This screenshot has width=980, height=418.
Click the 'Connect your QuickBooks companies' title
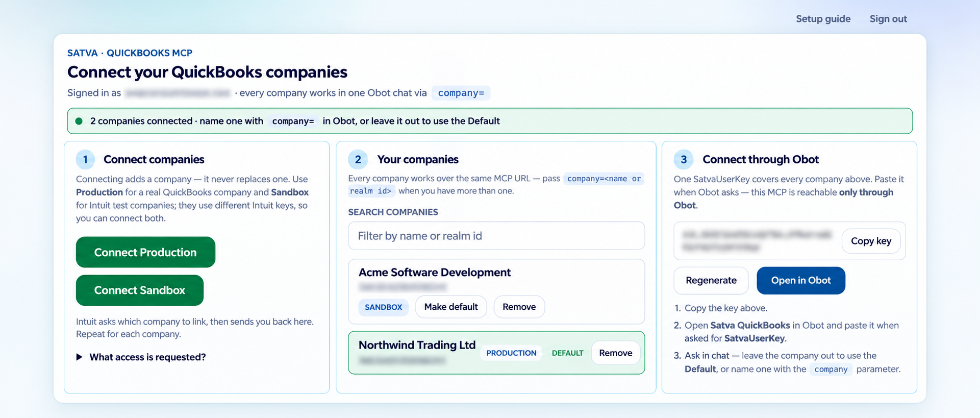click(x=207, y=72)
